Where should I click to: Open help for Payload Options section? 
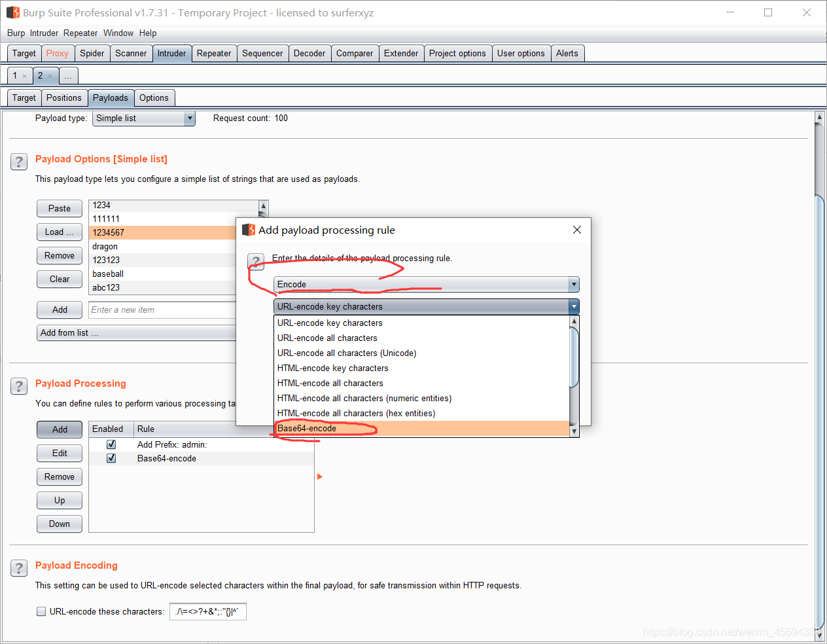click(x=19, y=162)
